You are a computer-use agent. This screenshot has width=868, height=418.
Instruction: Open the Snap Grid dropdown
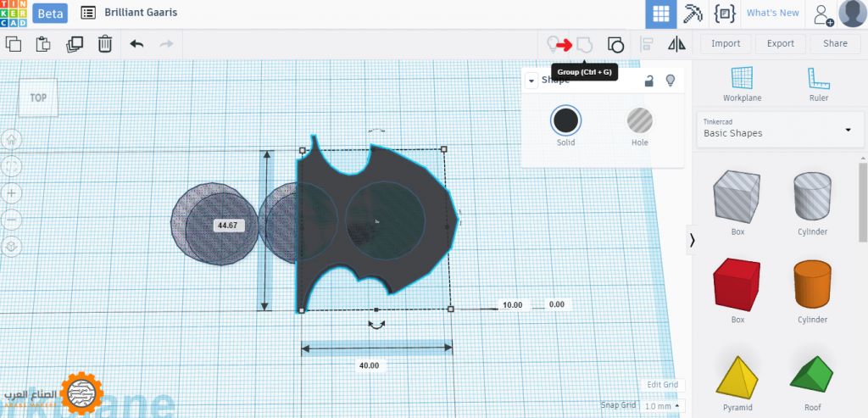pyautogui.click(x=662, y=406)
